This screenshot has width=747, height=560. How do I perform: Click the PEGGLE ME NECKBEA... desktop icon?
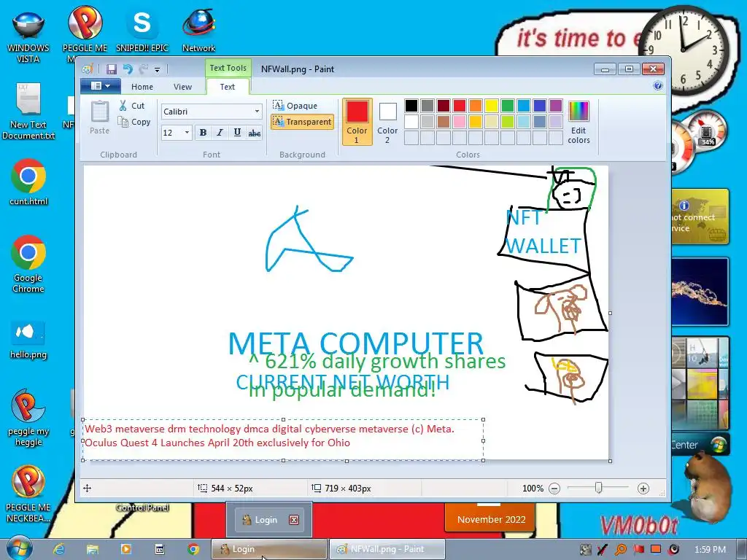coord(28,494)
